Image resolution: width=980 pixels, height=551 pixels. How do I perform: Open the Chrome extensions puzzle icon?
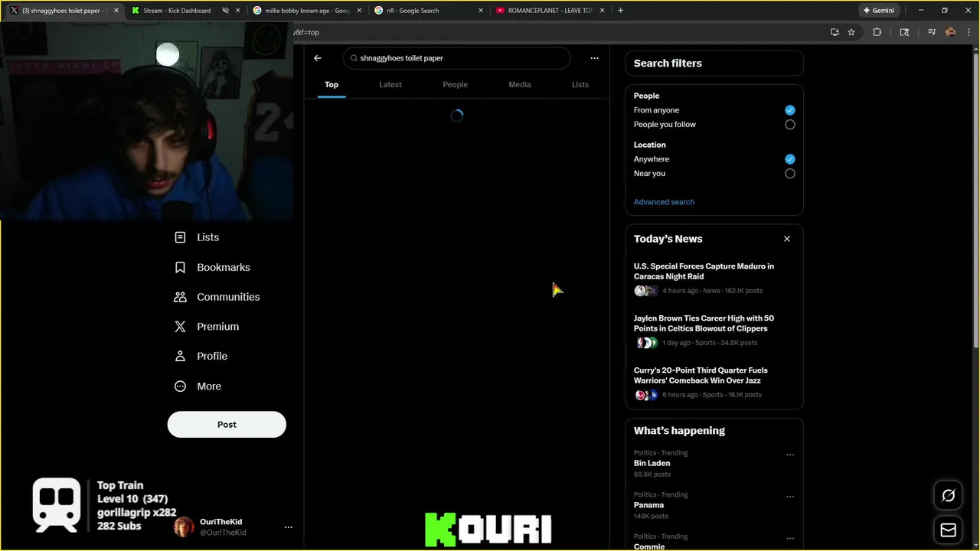click(x=877, y=32)
